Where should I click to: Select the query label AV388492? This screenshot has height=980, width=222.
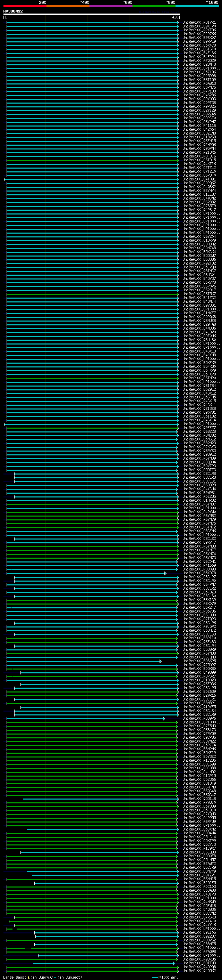[x=13, y=11]
